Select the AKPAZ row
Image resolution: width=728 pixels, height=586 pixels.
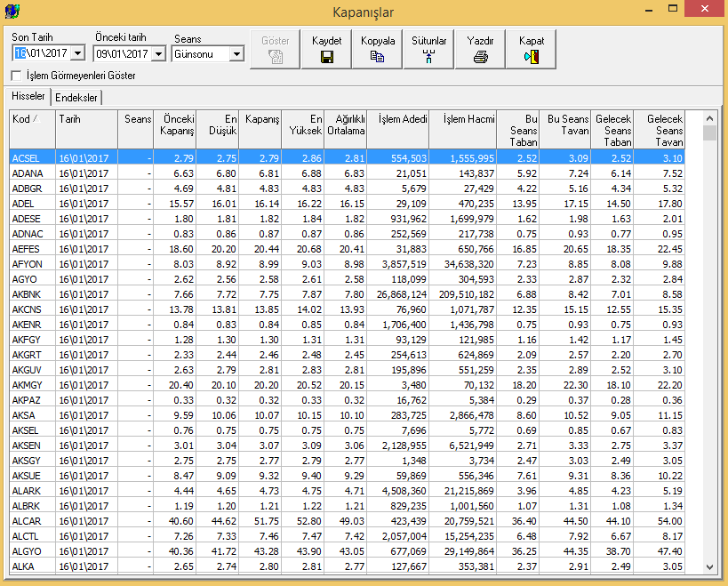348,400
